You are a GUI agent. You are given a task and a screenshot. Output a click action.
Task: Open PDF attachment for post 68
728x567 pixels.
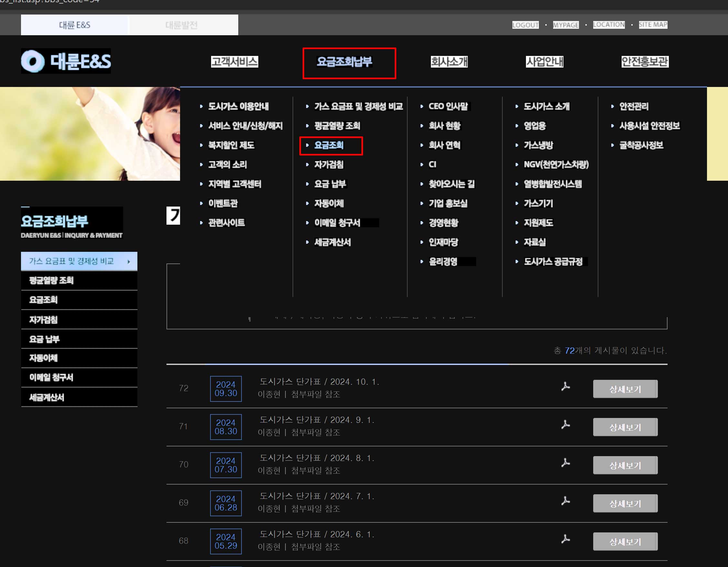click(565, 539)
